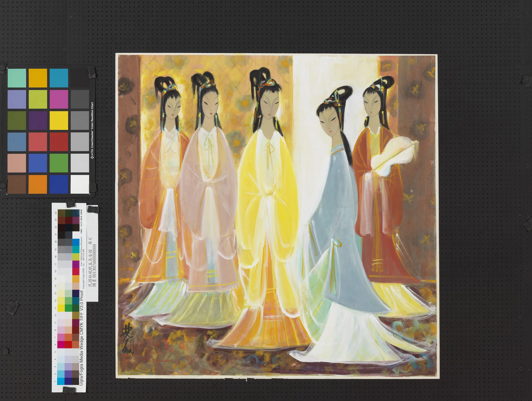Click the white swatch on the ColorChecker chart
532x401 pixels.
pyautogui.click(x=80, y=184)
